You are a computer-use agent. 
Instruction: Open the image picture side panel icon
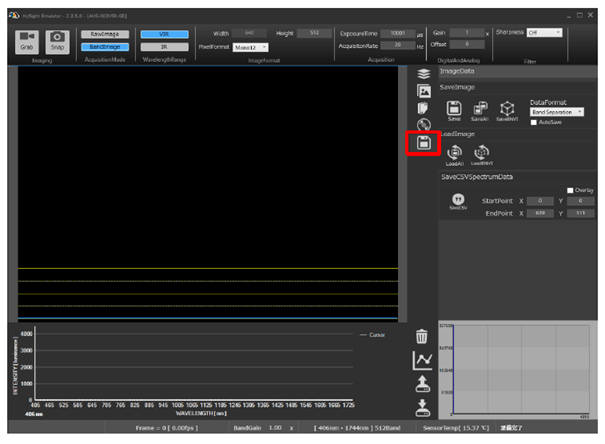click(424, 91)
